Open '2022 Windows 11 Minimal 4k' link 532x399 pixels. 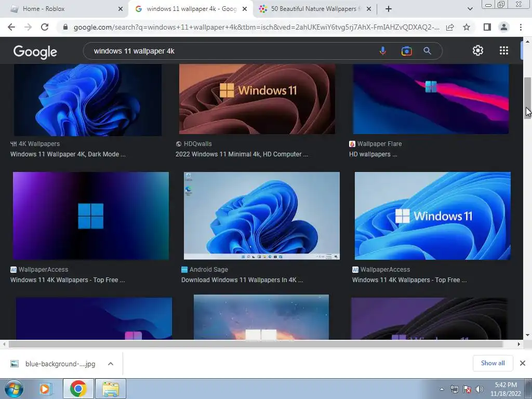pyautogui.click(x=242, y=154)
